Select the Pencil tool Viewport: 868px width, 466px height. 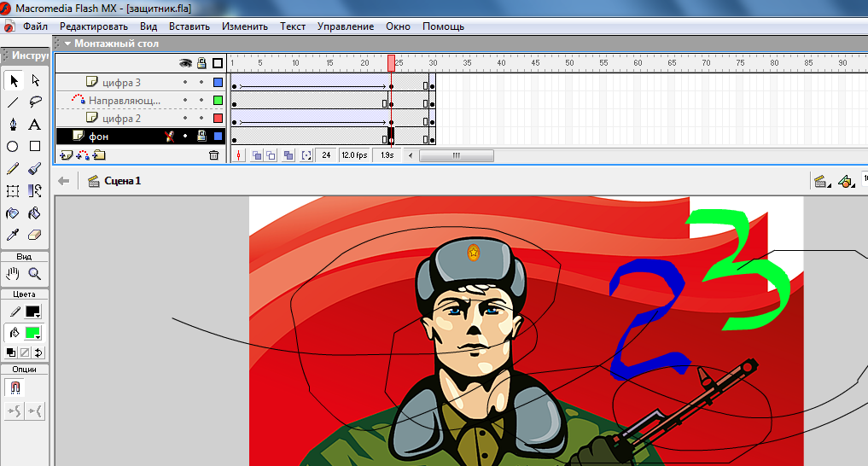click(x=14, y=169)
